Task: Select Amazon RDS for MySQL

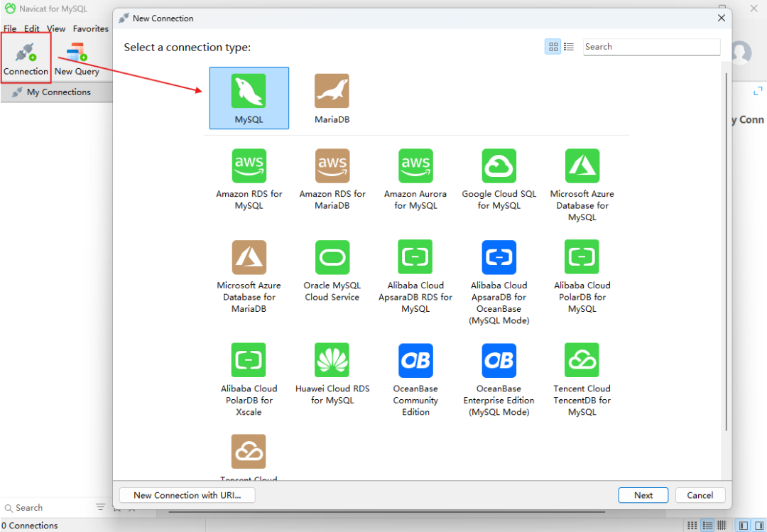Action: [x=249, y=180]
